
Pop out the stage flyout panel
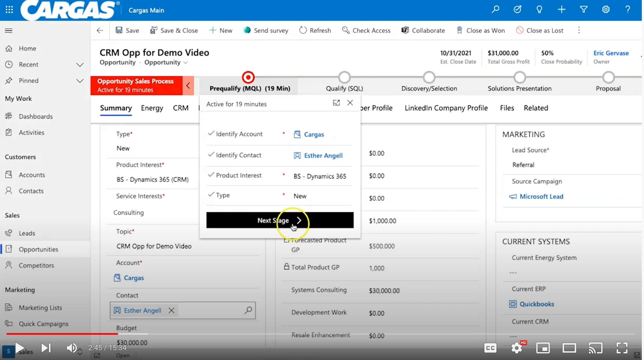[336, 103]
